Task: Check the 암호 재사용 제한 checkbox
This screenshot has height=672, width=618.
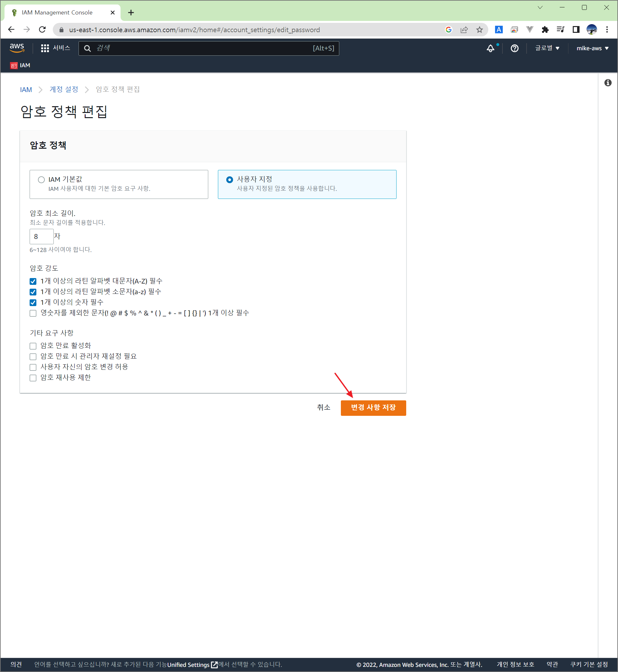Action: 33,378
